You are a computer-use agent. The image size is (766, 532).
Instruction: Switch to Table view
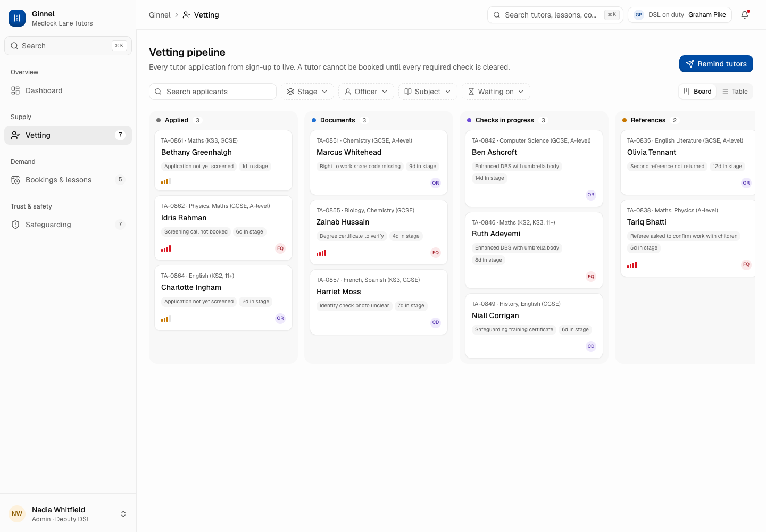coord(735,92)
